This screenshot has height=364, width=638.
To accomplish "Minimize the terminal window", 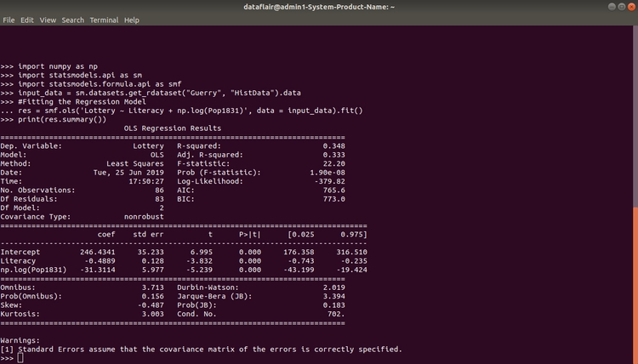I will [611, 7].
